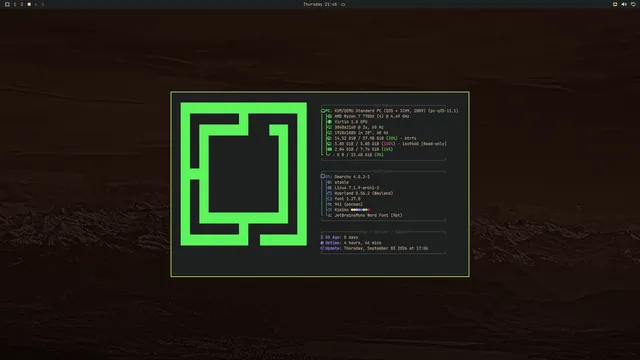640x360 pixels.
Task: Click the text 'Omarchy 4.0.2-1'
Action: [352, 177]
